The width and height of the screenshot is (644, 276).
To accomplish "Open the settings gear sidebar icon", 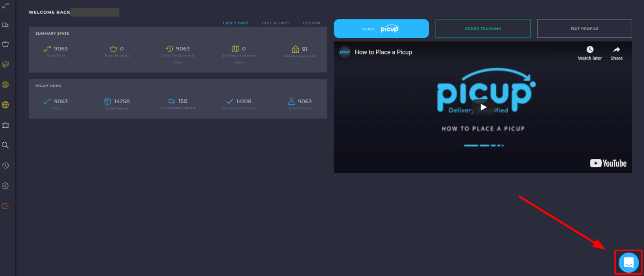I will pos(5,186).
